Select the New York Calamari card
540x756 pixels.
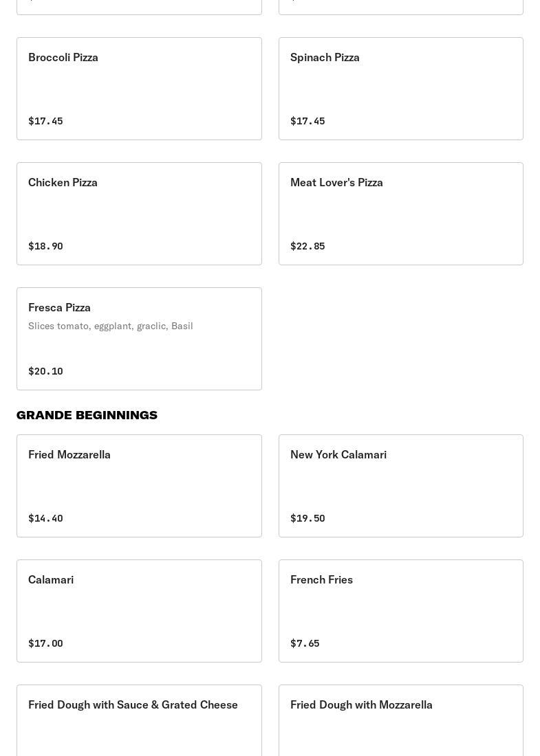(400, 486)
